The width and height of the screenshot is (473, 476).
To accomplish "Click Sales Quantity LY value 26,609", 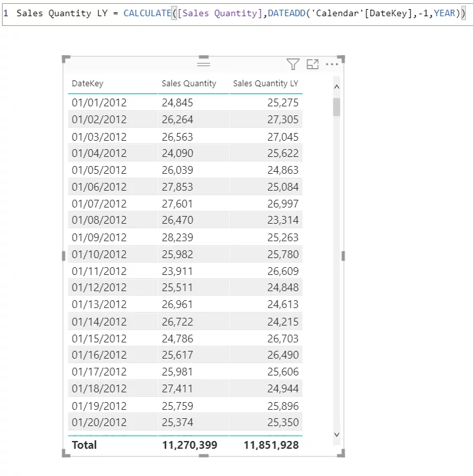I will (x=283, y=271).
